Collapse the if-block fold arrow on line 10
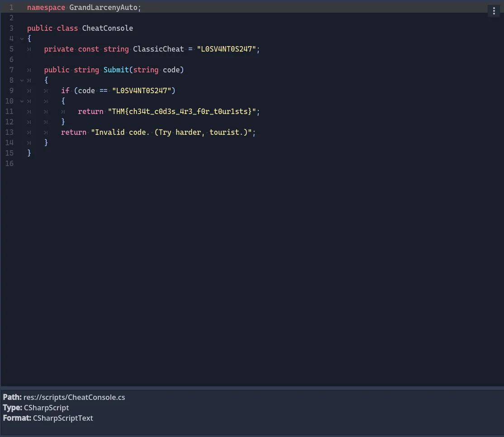The width and height of the screenshot is (504, 437). tap(22, 101)
